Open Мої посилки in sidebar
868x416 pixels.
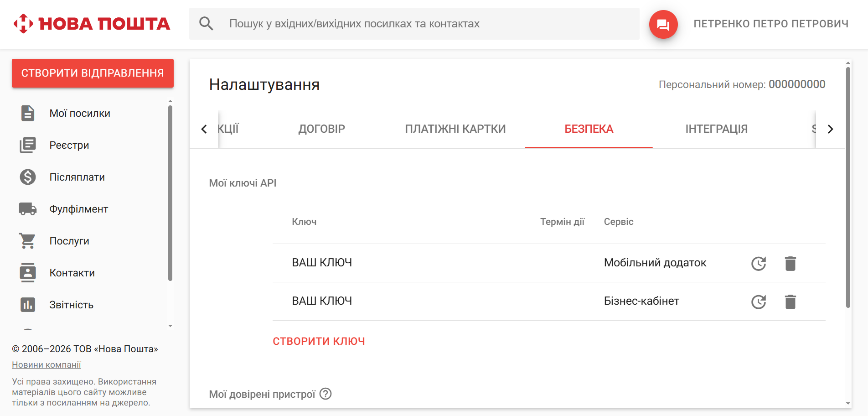point(80,113)
